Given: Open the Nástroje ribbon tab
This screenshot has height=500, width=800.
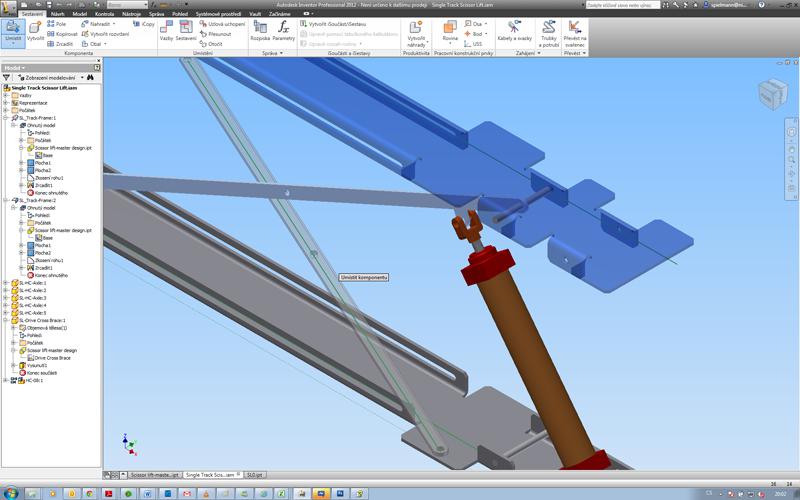Looking at the screenshot, I should tap(132, 14).
